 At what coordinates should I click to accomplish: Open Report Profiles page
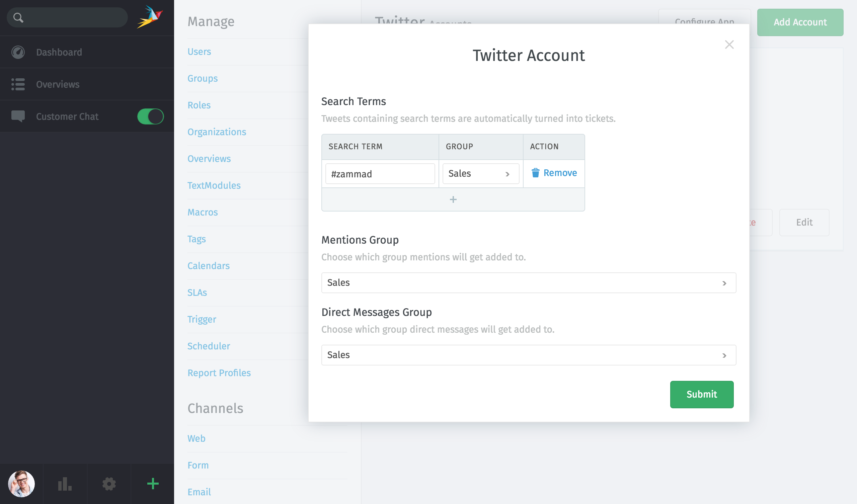pyautogui.click(x=219, y=373)
